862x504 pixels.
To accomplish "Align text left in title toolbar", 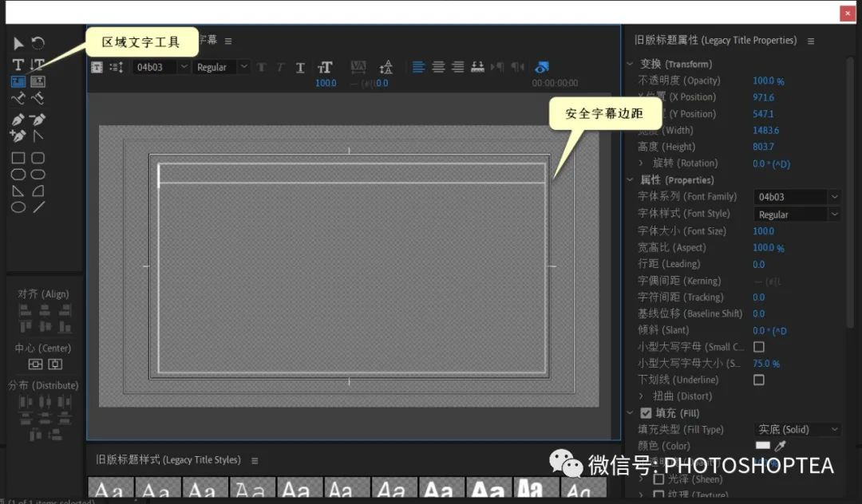I will [418, 67].
